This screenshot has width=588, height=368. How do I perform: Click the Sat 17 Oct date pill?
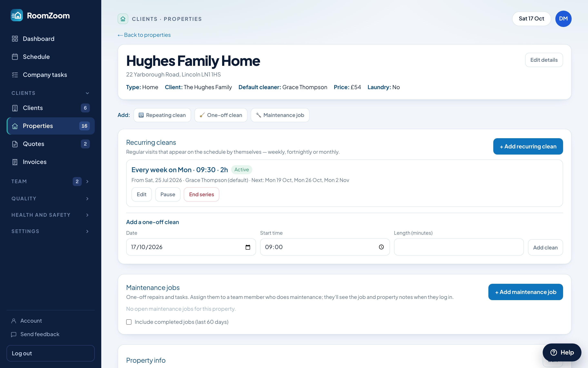pyautogui.click(x=531, y=18)
